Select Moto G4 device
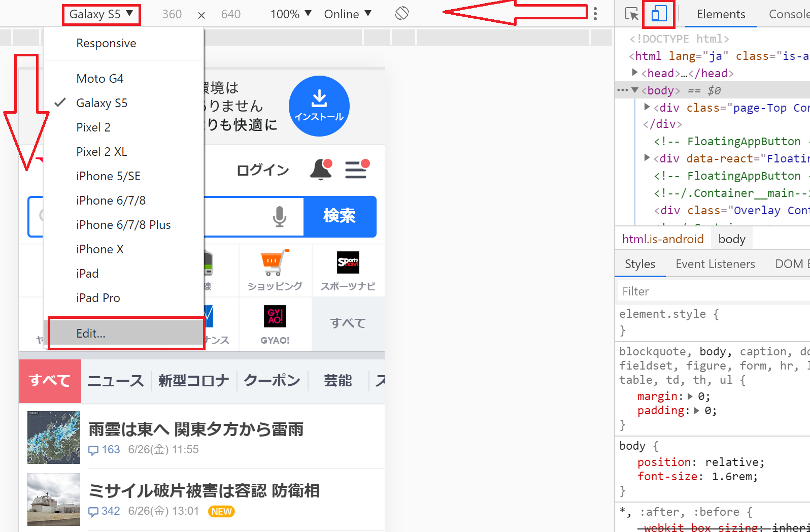The height and width of the screenshot is (532, 810). click(124, 79)
